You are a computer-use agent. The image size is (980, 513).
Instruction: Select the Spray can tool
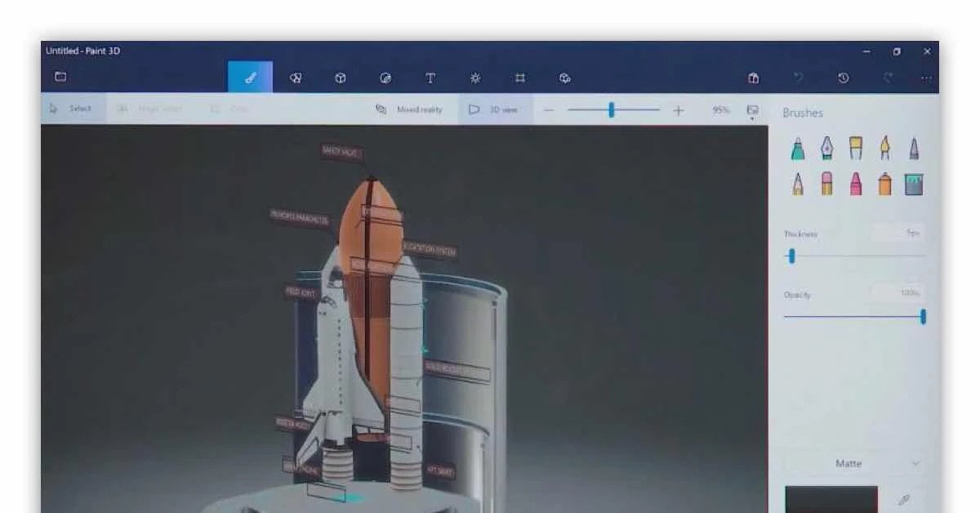(x=885, y=183)
